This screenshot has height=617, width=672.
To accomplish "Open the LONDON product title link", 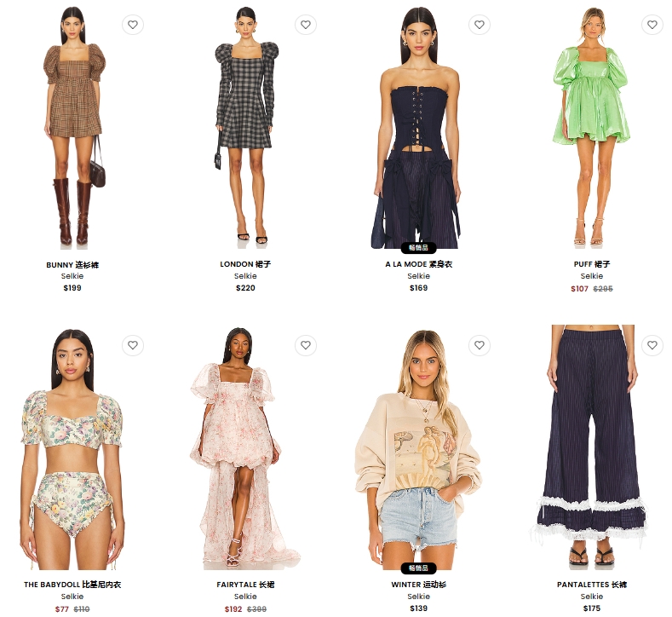I will pyautogui.click(x=245, y=264).
